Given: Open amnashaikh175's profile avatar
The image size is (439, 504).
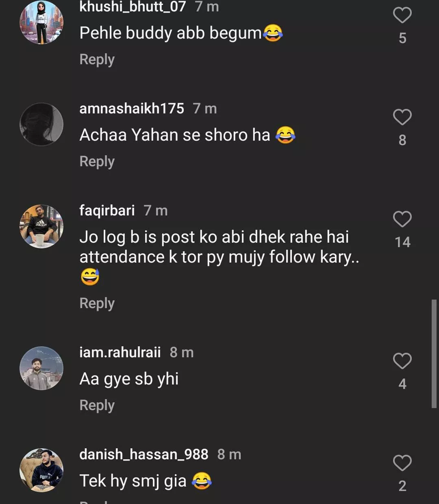Looking at the screenshot, I should [x=41, y=124].
